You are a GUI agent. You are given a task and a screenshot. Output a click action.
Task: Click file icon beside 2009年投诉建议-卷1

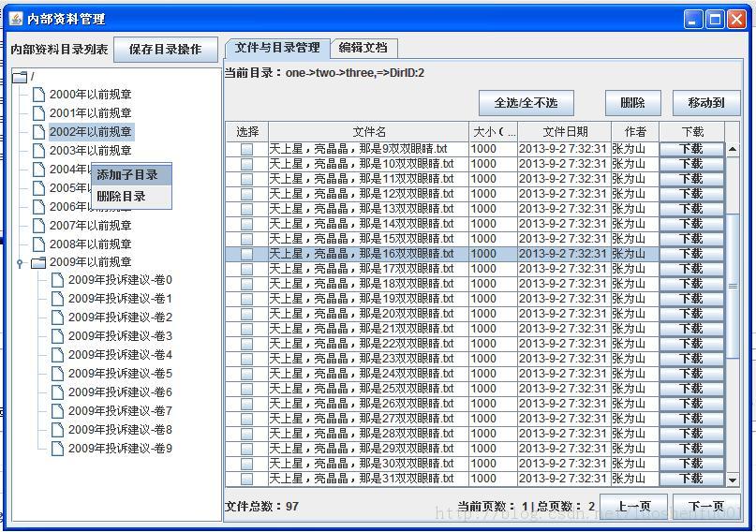pos(57,299)
